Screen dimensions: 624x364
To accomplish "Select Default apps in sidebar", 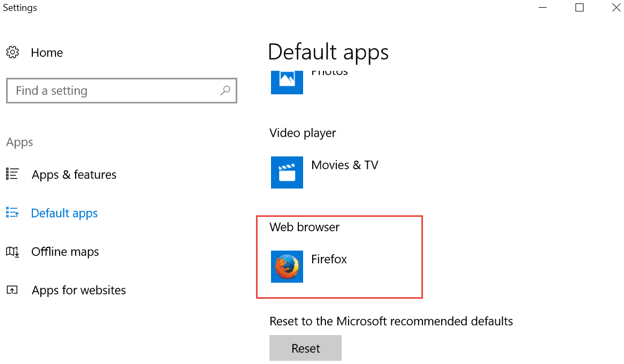I will click(64, 213).
